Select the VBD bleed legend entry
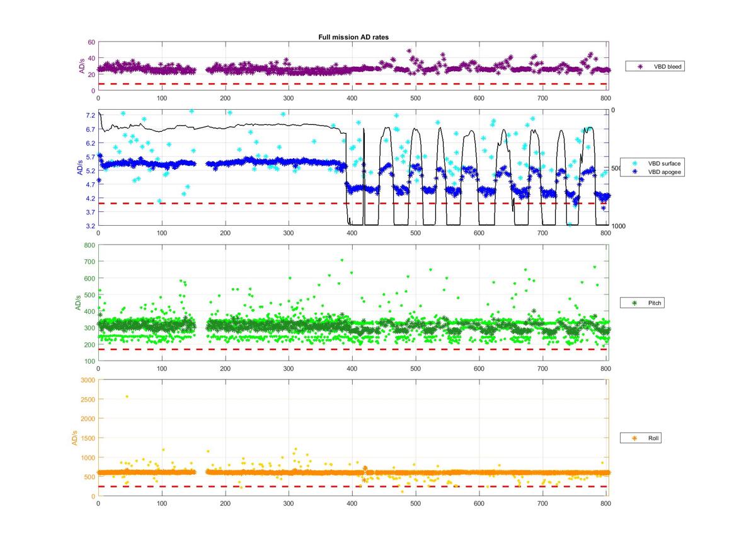Image resolution: width=756 pixels, height=558 pixels. point(655,66)
